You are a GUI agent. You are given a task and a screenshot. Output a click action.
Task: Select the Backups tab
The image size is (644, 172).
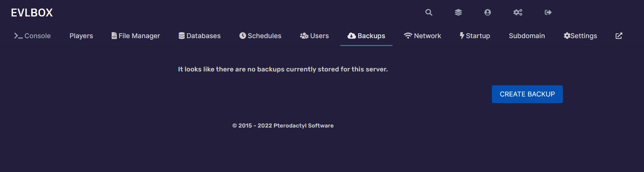click(x=366, y=36)
